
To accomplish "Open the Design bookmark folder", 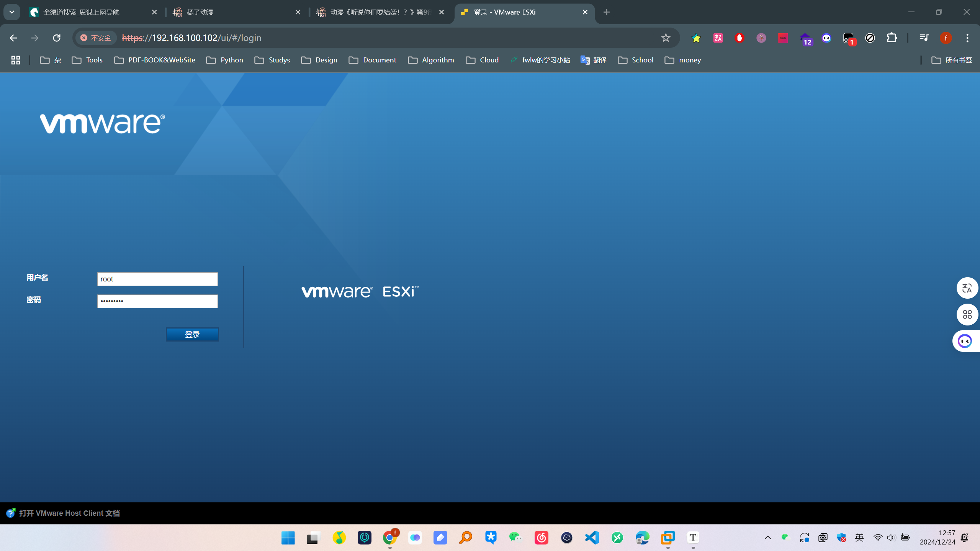I will [319, 60].
